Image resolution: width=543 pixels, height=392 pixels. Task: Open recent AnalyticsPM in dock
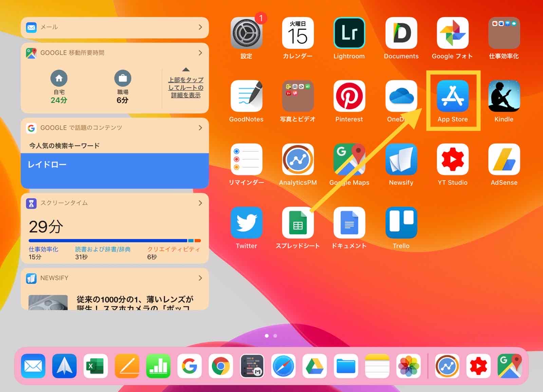(x=447, y=366)
